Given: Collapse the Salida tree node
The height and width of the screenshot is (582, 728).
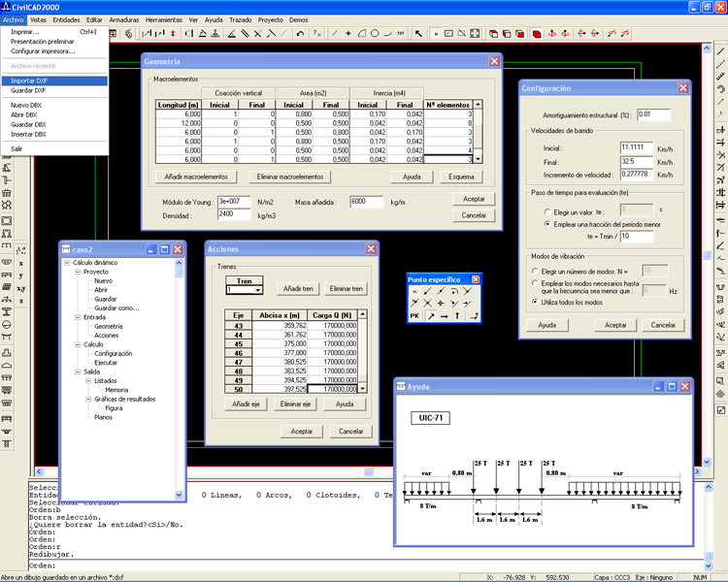Looking at the screenshot, I should point(78,372).
